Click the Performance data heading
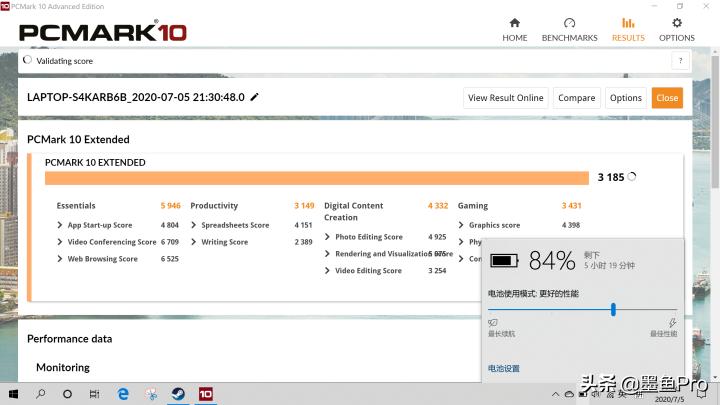Viewport: 720px width, 405px height. [x=69, y=339]
